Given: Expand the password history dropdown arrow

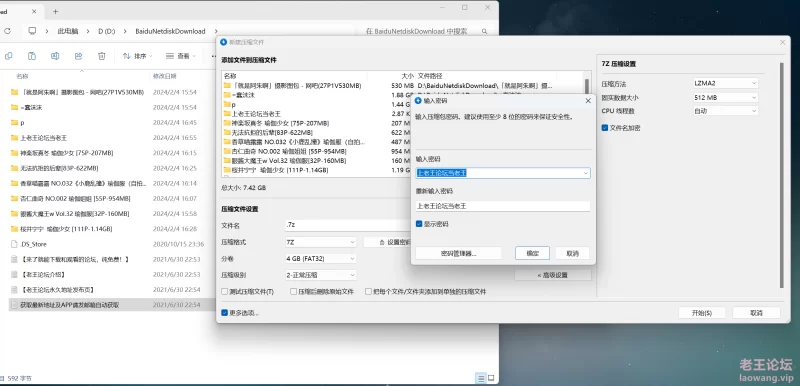Looking at the screenshot, I should pos(585,173).
